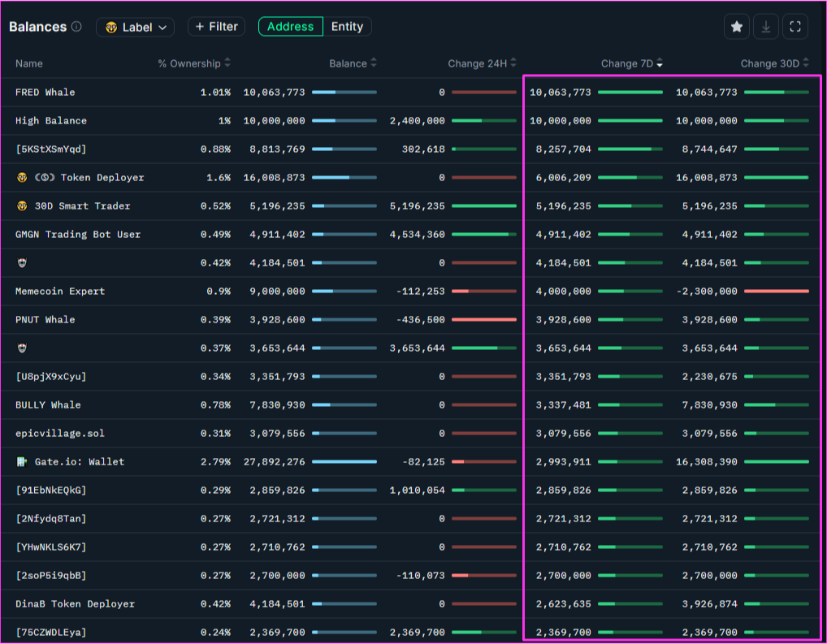Viewport: 827px width, 644px height.
Task: Click the Name column header
Action: pos(29,63)
